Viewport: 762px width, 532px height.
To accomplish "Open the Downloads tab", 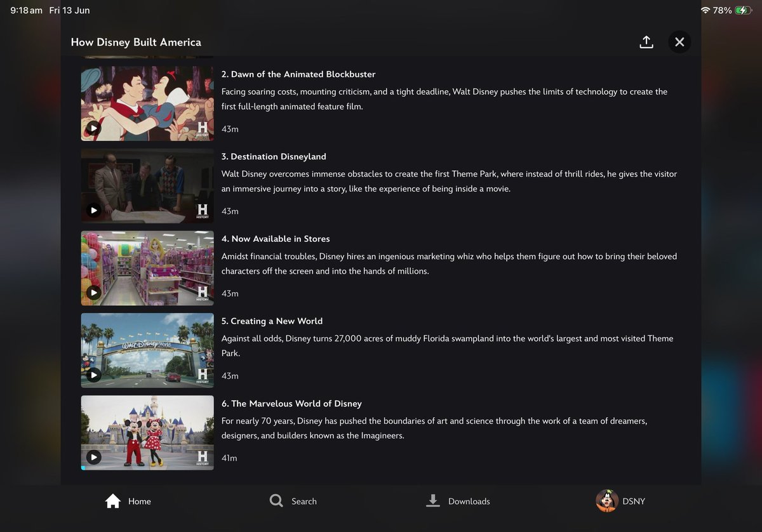I will [x=457, y=501].
